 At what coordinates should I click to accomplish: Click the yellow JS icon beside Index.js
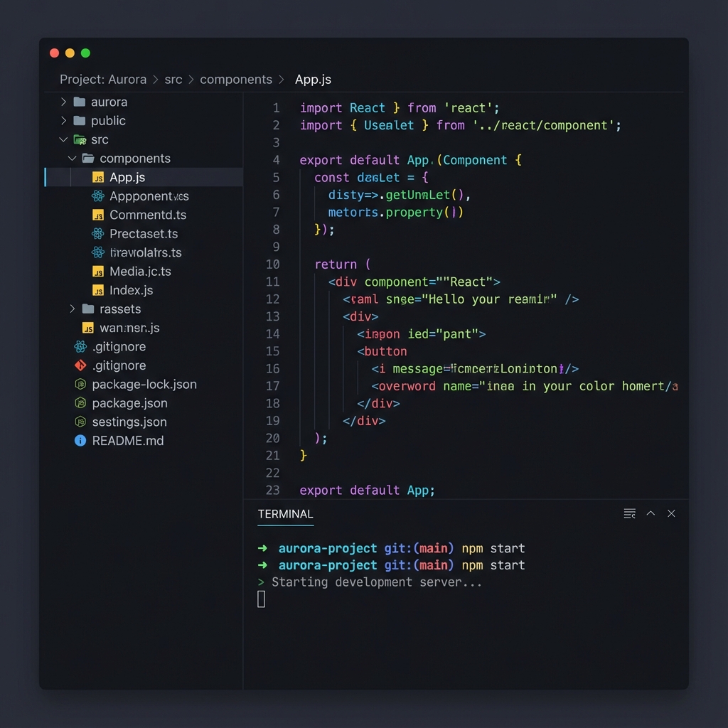[98, 290]
